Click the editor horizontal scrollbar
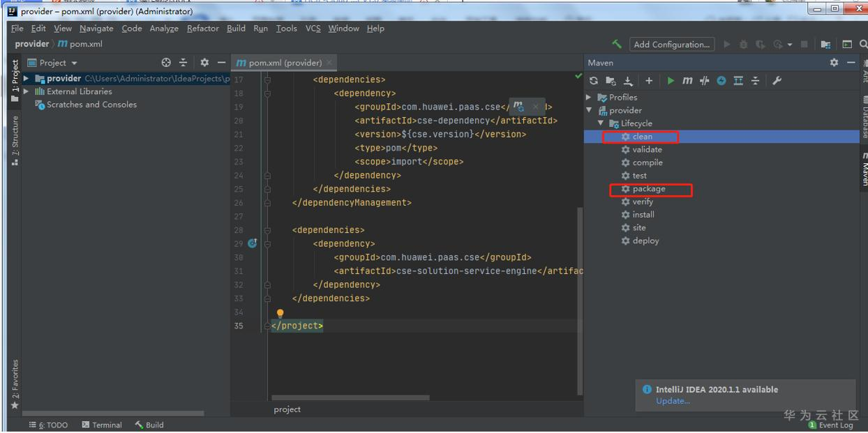 coord(350,398)
